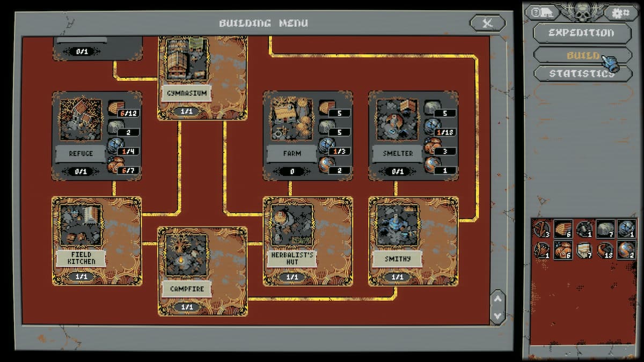Pick the Herbalist's Hut building icon
The width and height of the screenshot is (644, 362).
[x=291, y=225]
